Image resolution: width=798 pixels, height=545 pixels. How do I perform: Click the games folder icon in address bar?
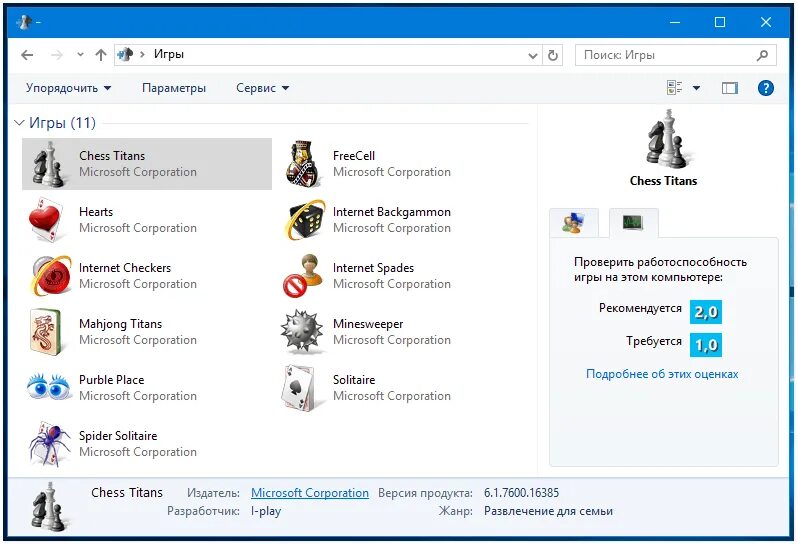(x=125, y=54)
